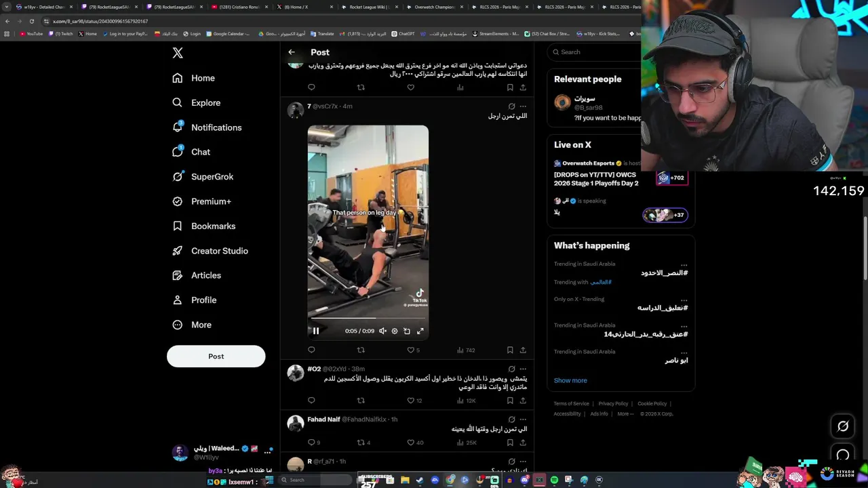Reload the page in the browser
This screenshot has height=488, width=868.
pos(31,21)
